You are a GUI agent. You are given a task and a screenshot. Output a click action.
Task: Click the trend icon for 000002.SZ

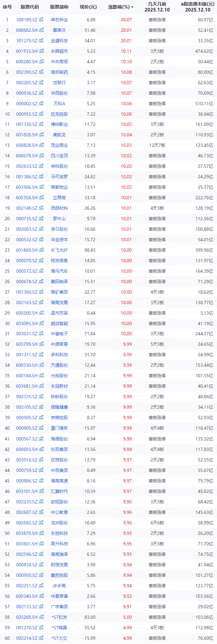tap(41, 104)
